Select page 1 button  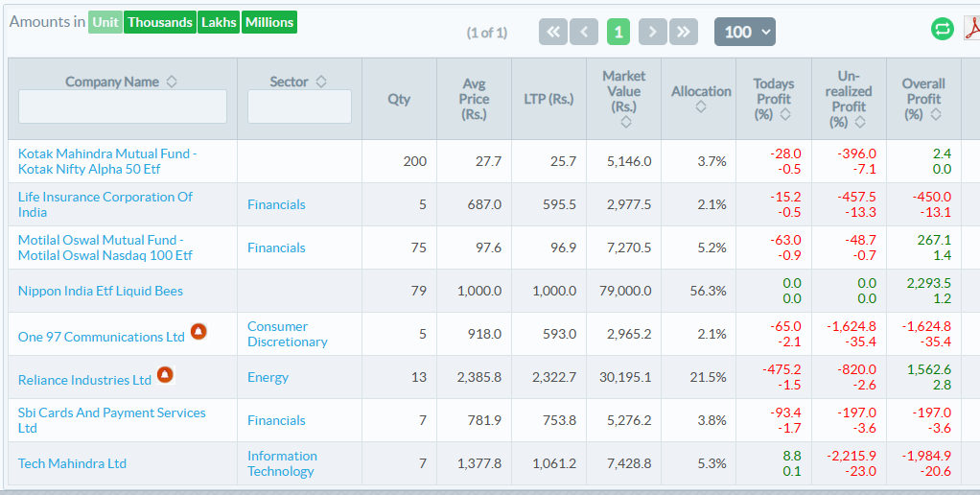click(x=618, y=32)
